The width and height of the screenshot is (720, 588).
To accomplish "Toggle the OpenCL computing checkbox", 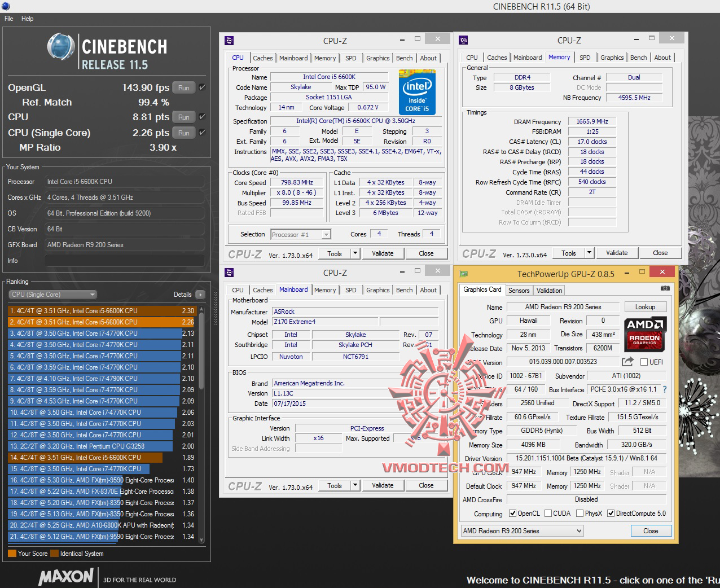I will (512, 514).
